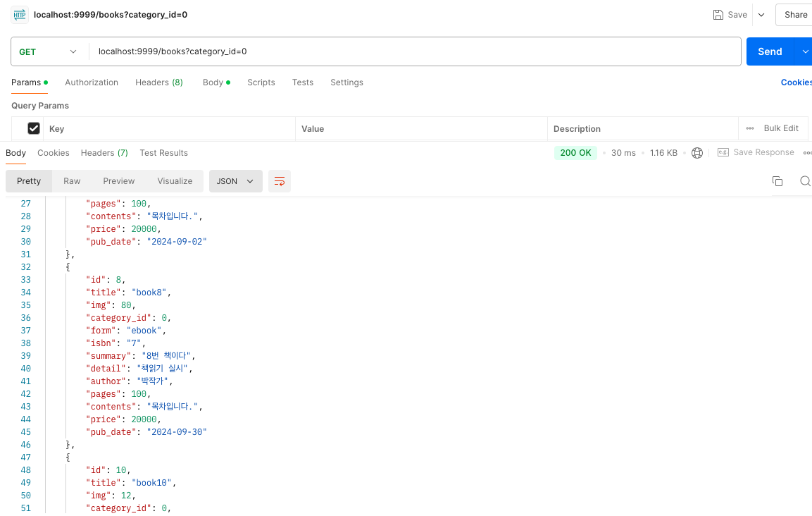The height and width of the screenshot is (516, 812).
Task: Click the "summary": "8번 책이다" line
Action: pyautogui.click(x=140, y=356)
